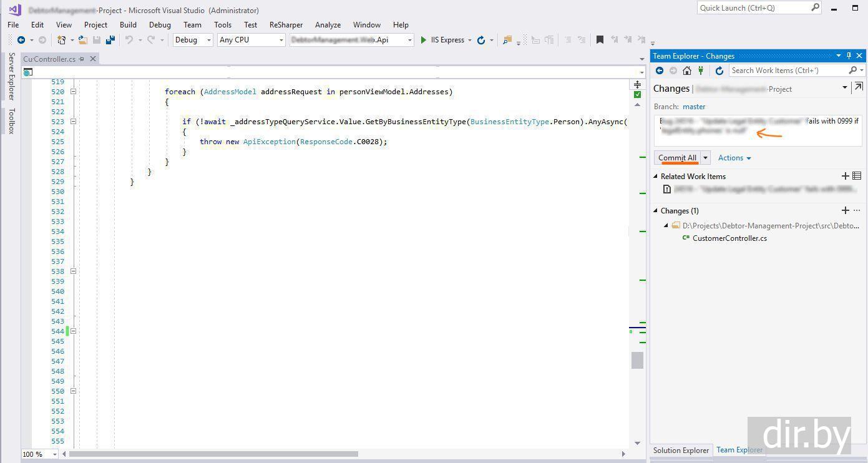
Task: Click the master branch link
Action: (694, 107)
